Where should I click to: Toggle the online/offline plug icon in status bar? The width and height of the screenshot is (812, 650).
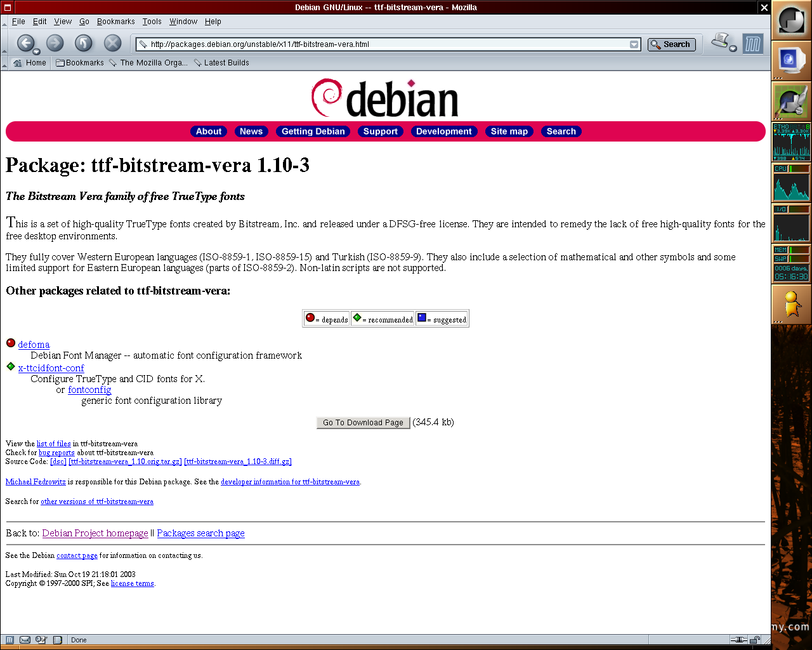[738, 640]
